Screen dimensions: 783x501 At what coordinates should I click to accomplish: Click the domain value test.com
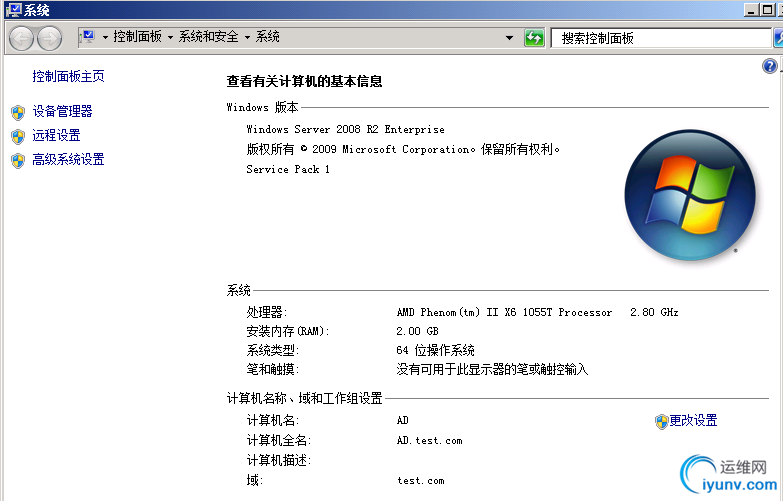[420, 481]
